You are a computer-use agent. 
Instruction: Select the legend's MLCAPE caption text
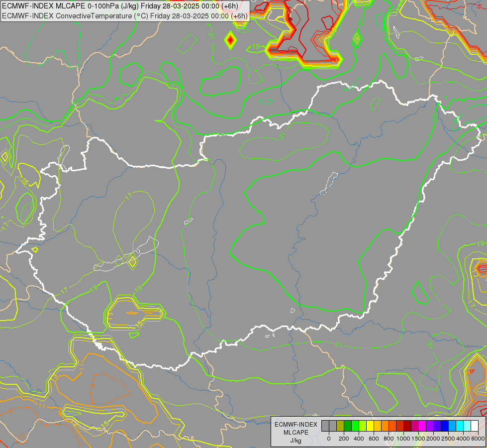295,433
